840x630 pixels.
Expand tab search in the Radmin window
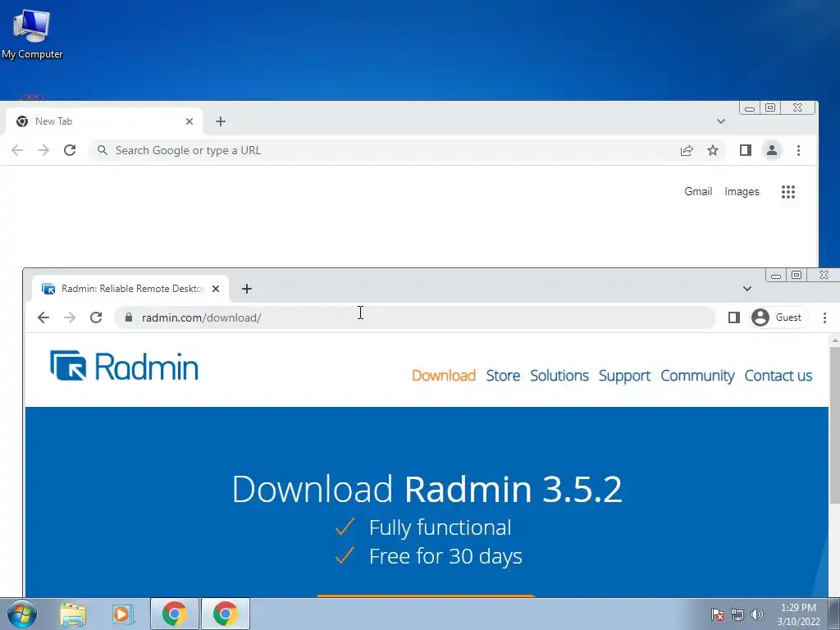(x=747, y=289)
